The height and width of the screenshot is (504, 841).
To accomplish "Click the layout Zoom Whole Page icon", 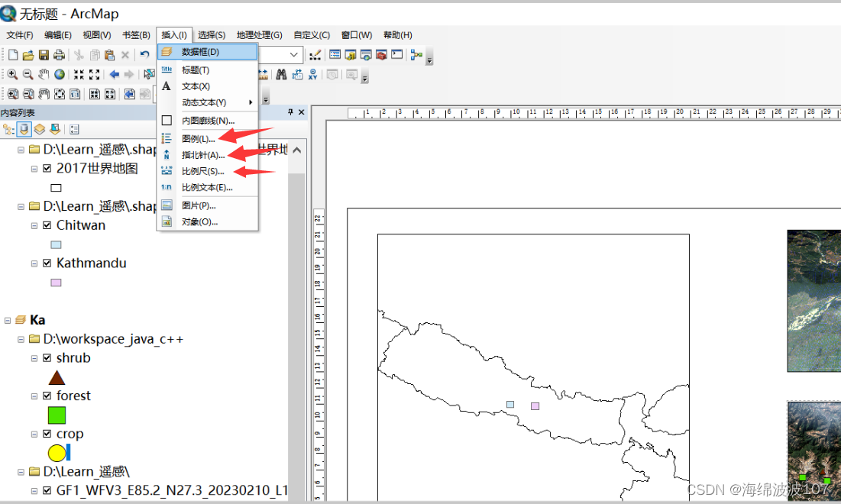I will coord(60,95).
